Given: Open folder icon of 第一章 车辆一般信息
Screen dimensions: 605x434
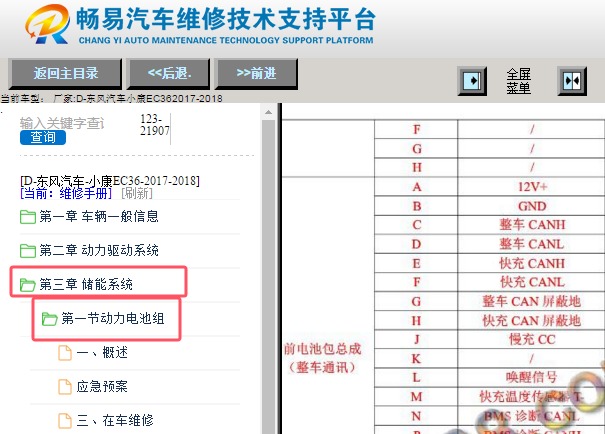Looking at the screenshot, I should 27,216.
